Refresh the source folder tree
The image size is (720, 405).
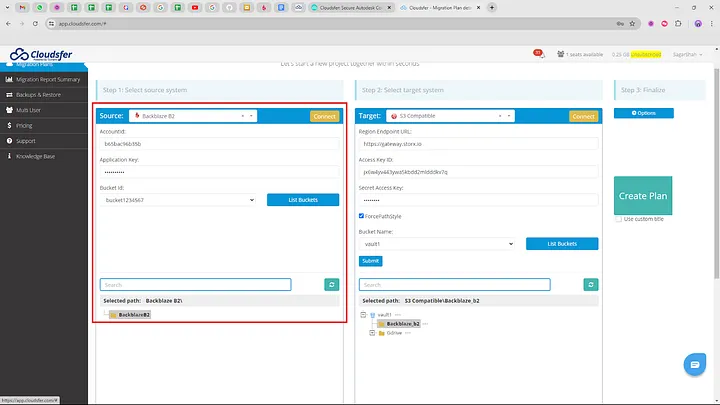click(x=332, y=285)
